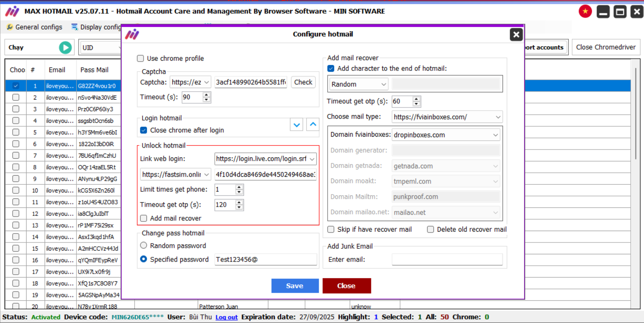
Task: Decrease Unlock hotmail Timeout get otp value
Action: click(239, 207)
